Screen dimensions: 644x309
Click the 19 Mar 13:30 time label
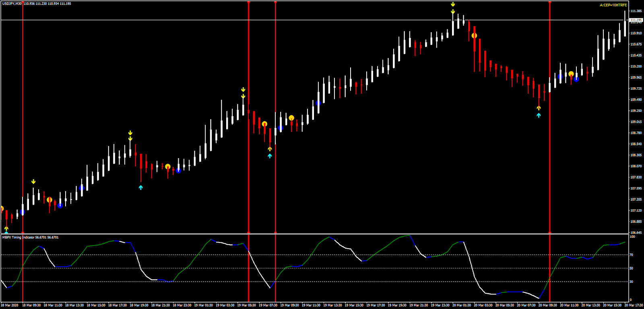point(332,305)
